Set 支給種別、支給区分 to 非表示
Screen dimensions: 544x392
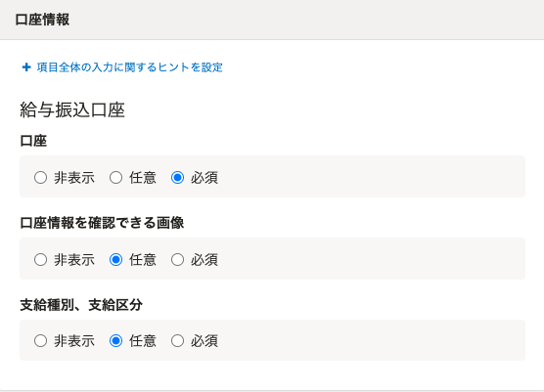tap(40, 341)
